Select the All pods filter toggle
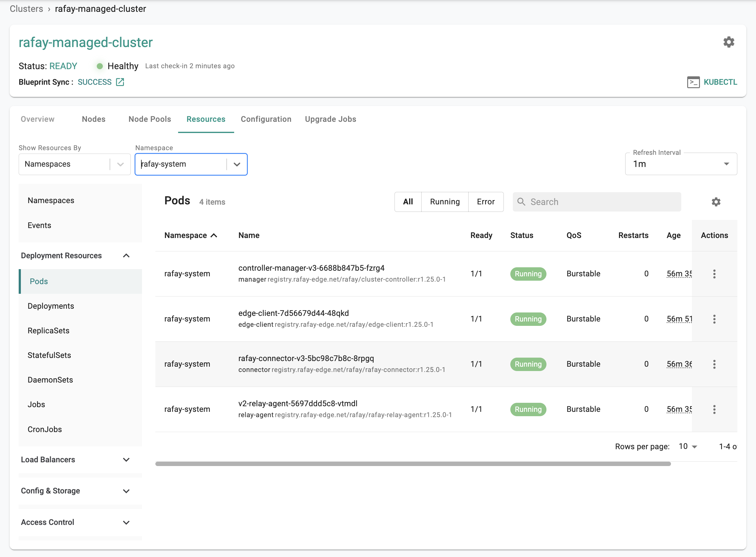The height and width of the screenshot is (557, 756). pyautogui.click(x=408, y=202)
